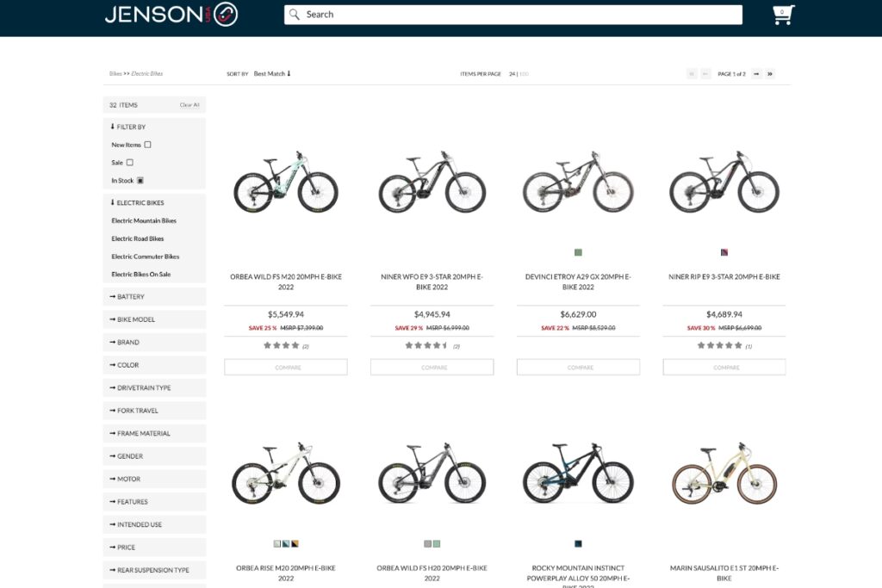Viewport: 882px width, 588px height.
Task: Compare the Devinci Etroy A29 GX bike
Action: [578, 367]
